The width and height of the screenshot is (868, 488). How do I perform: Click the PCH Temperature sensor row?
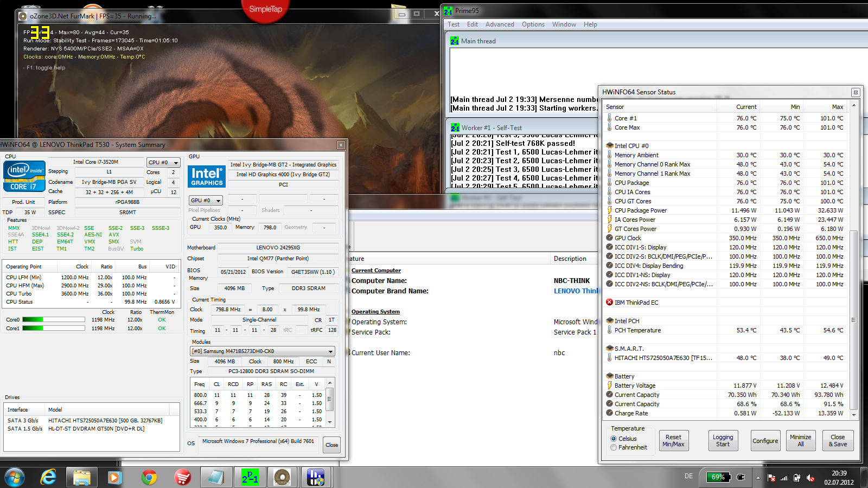pos(726,330)
